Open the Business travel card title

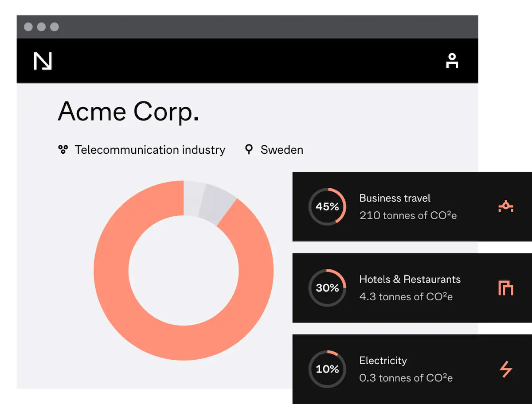point(395,198)
